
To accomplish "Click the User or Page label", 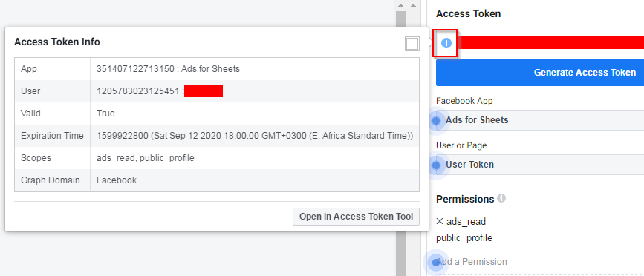I will tap(461, 145).
